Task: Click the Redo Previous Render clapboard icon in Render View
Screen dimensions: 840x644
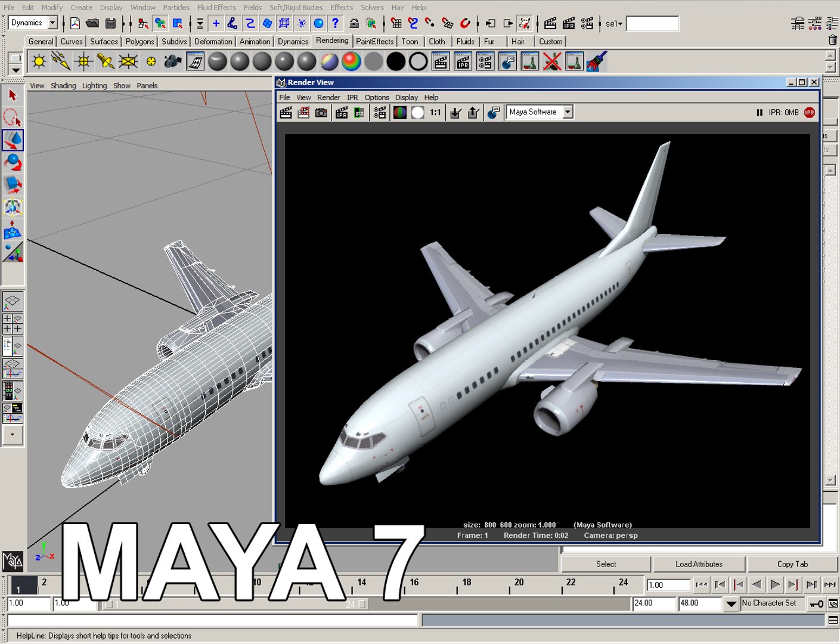Action: pos(286,113)
